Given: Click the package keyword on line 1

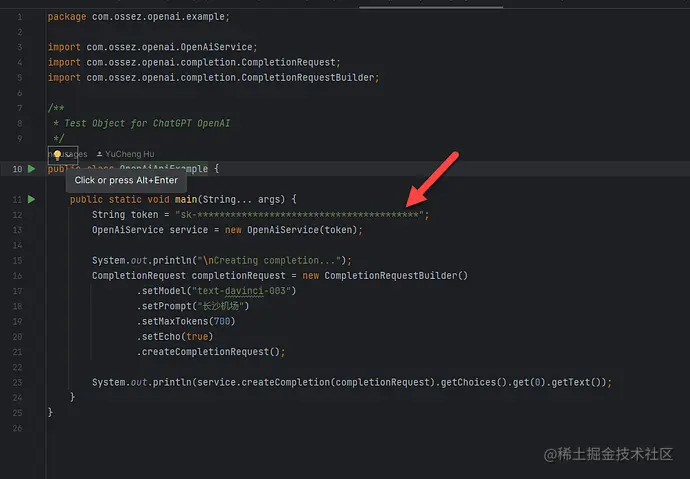Looking at the screenshot, I should pyautogui.click(x=67, y=17).
